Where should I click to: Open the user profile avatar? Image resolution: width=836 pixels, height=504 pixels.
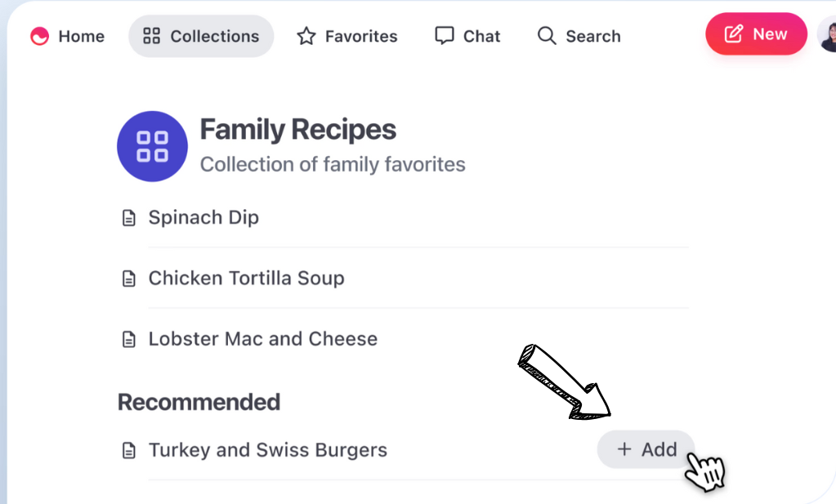[827, 34]
